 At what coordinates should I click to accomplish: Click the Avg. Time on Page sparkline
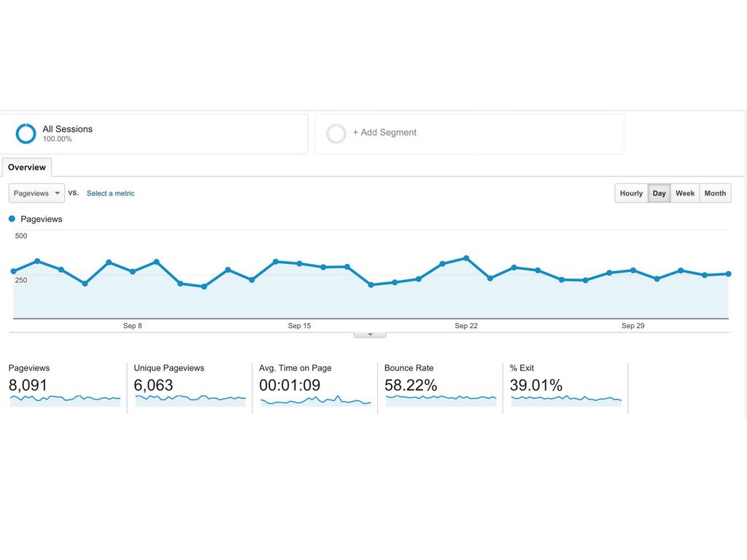[x=315, y=400]
